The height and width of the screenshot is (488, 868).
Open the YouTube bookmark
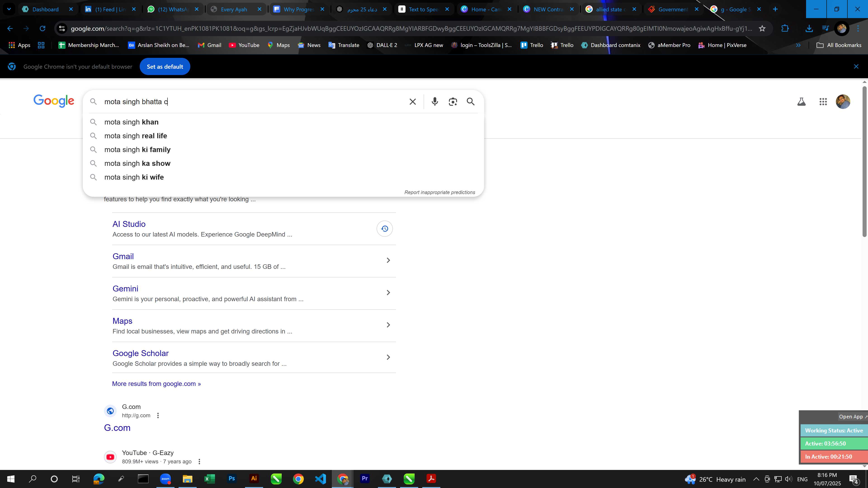click(244, 45)
